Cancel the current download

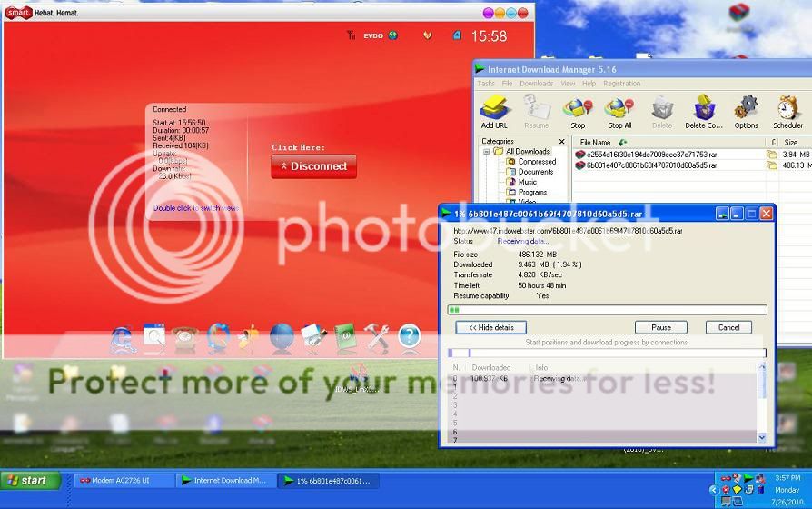(728, 327)
